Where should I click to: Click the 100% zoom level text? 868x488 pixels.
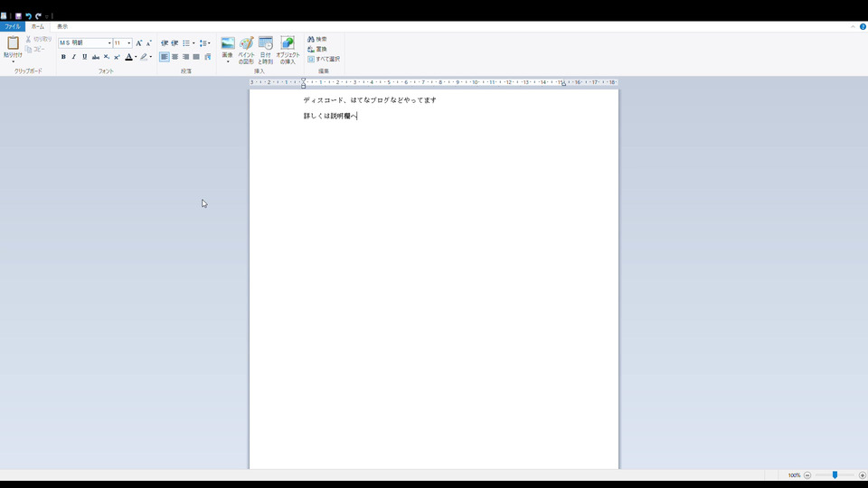[x=794, y=475]
